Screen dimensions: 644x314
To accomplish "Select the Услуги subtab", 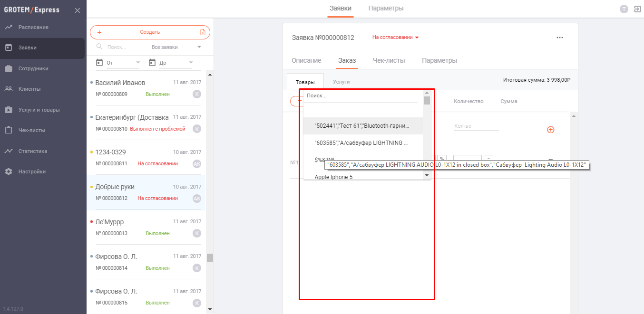I will [342, 82].
